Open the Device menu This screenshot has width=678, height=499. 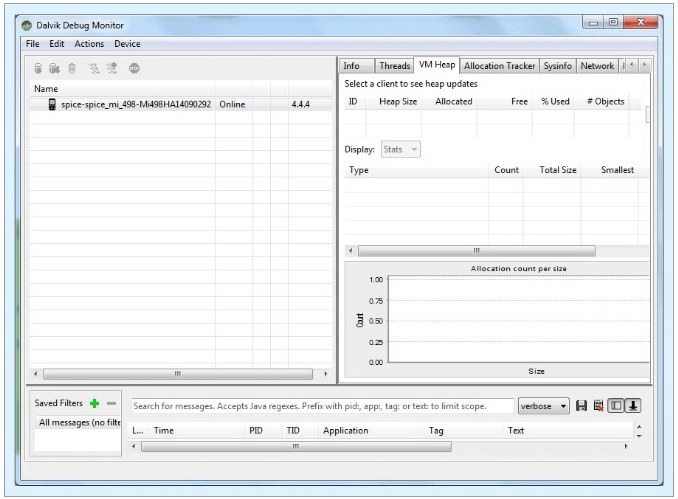pyautogui.click(x=127, y=44)
